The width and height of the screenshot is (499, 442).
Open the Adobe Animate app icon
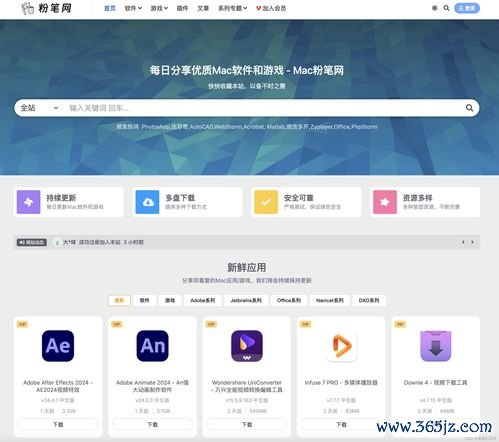153,346
